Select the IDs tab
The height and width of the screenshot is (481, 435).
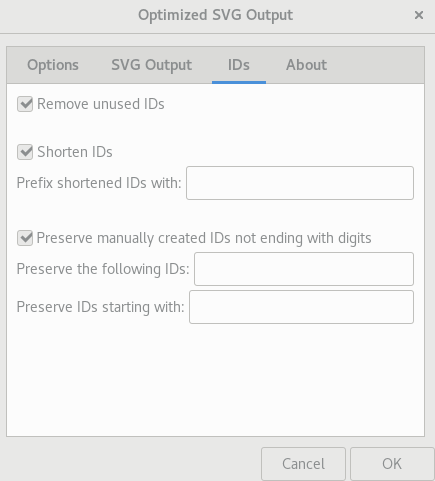point(239,65)
